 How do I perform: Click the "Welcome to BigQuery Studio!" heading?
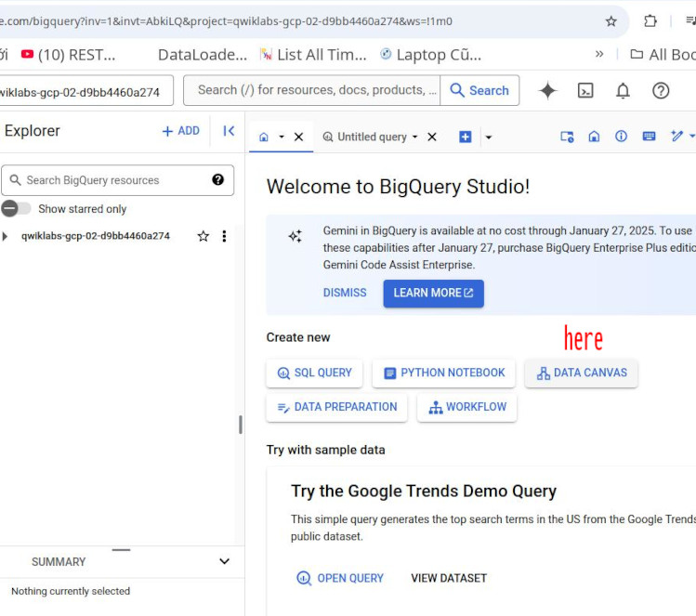click(398, 187)
